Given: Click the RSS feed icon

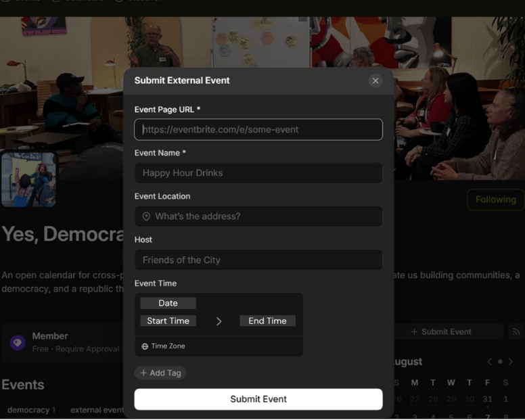Looking at the screenshot, I should 516,331.
